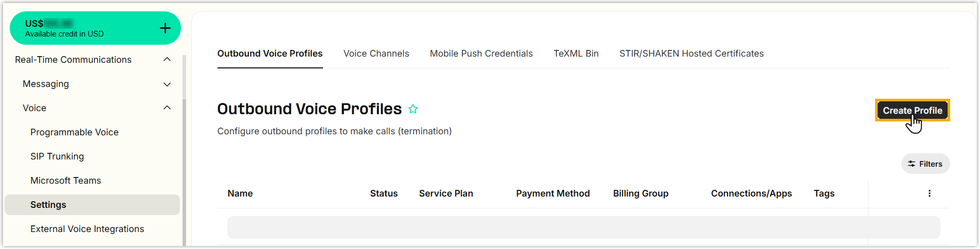Select Settings in the Voice menu
The width and height of the screenshot is (980, 249).
48,205
